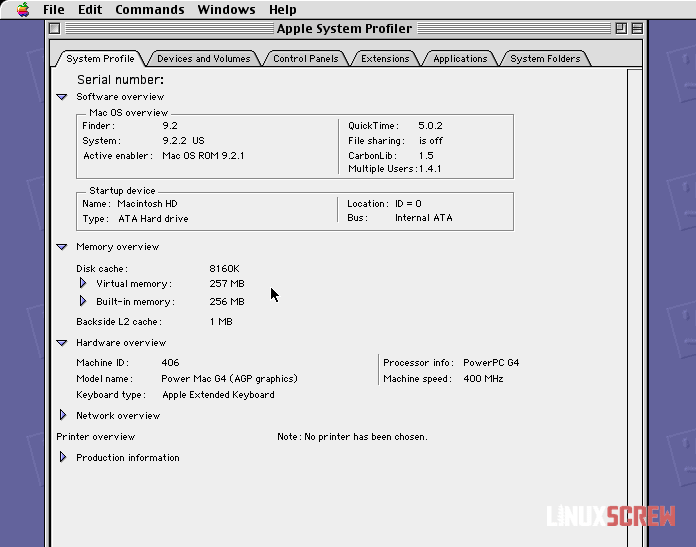Collapse the Software overview section
The height and width of the screenshot is (547, 696).
click(x=62, y=97)
